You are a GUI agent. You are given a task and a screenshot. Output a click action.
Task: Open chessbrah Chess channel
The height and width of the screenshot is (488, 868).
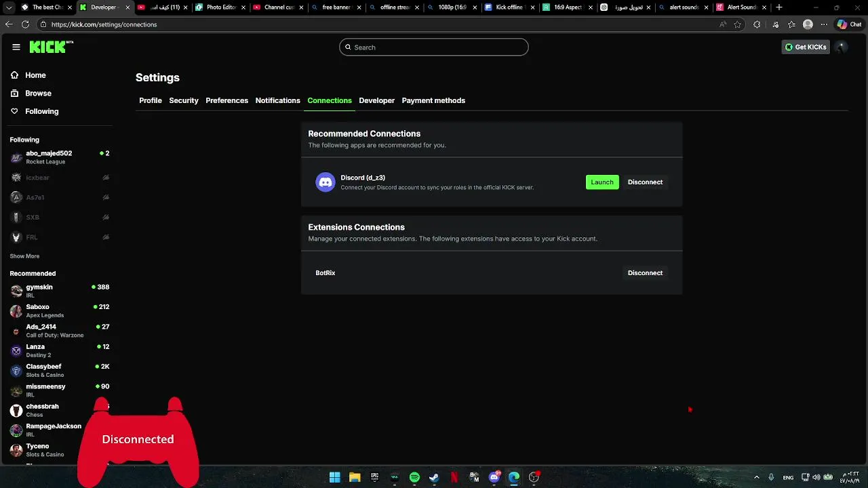click(x=60, y=410)
